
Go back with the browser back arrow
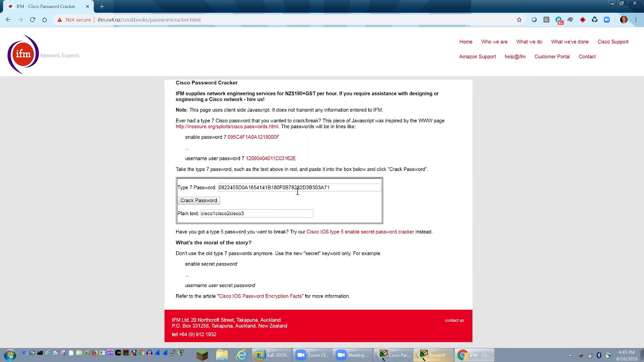pos(8,20)
